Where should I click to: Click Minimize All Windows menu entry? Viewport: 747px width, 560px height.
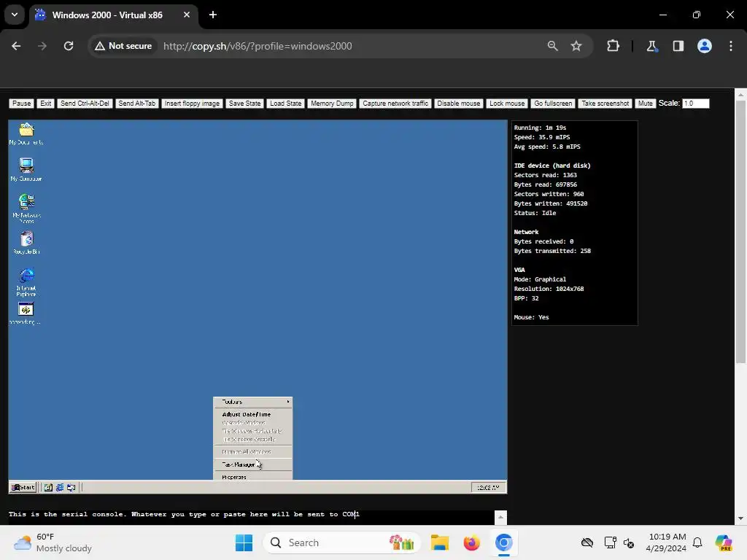pyautogui.click(x=253, y=452)
